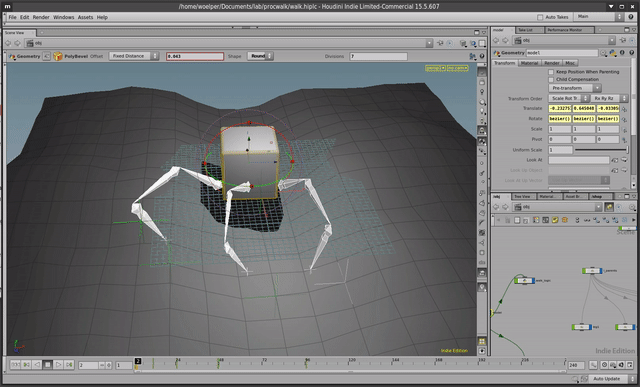Open the Render parameter tab
This screenshot has width=640, height=387.
[x=551, y=63]
